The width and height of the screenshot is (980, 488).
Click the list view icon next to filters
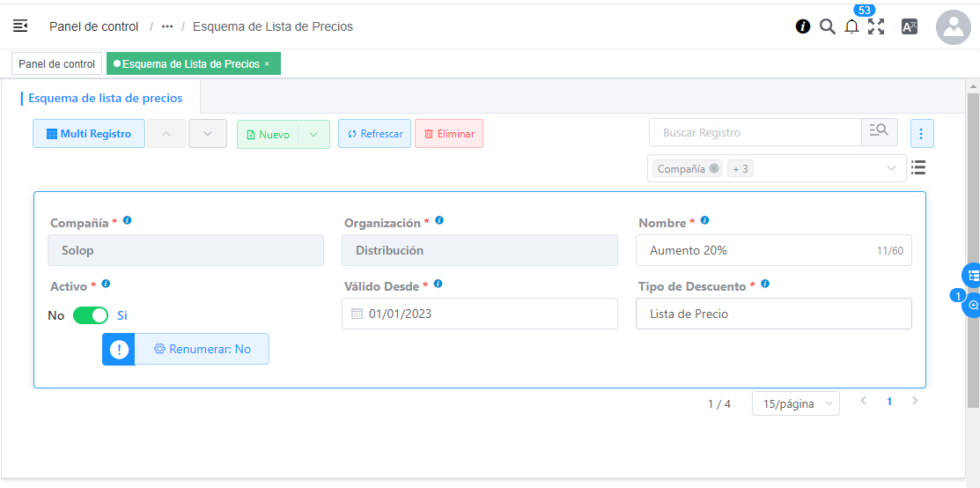918,167
